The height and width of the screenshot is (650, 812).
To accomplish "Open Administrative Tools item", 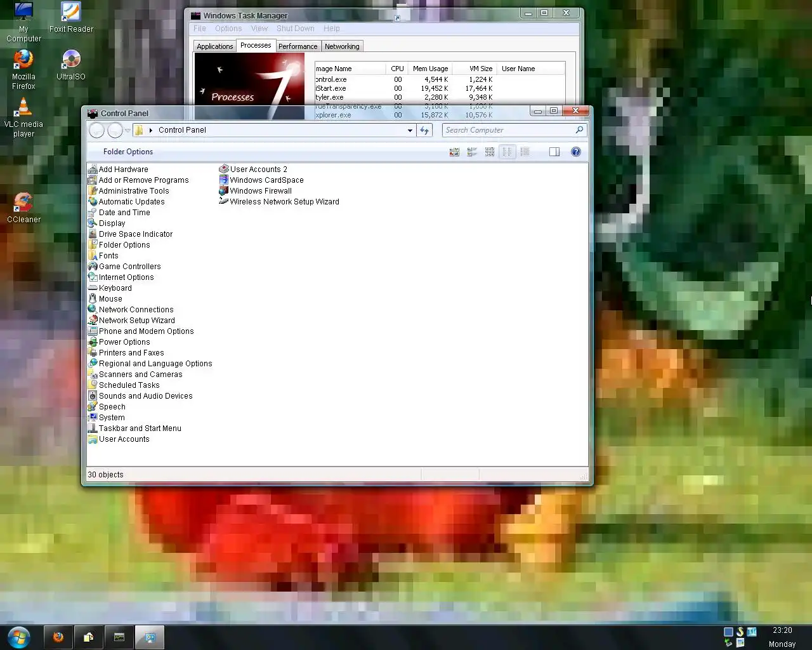I will coord(129,191).
